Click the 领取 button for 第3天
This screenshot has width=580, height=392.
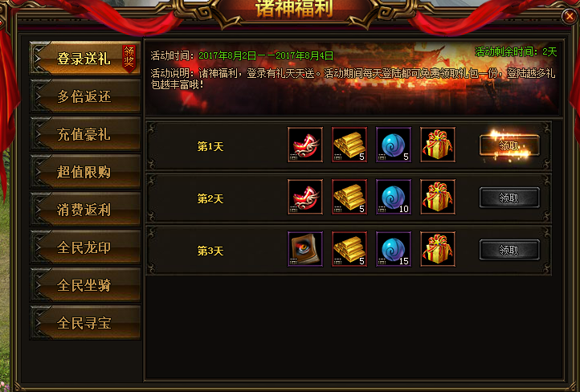[x=509, y=250]
